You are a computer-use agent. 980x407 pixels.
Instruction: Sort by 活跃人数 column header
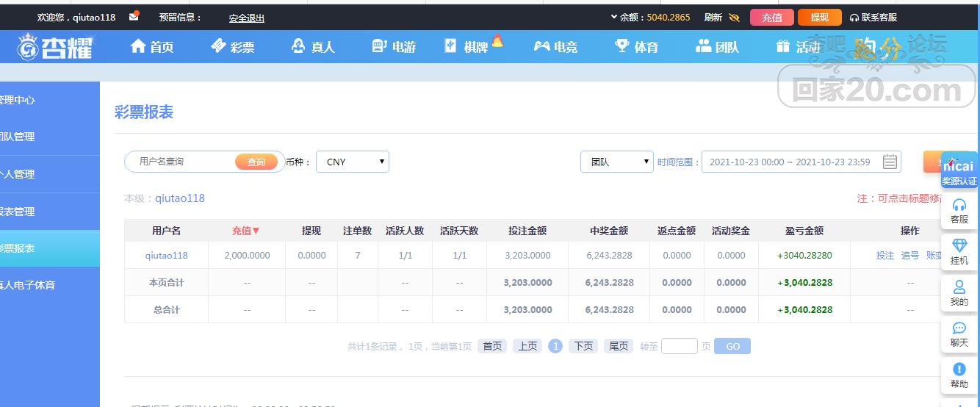[405, 231]
